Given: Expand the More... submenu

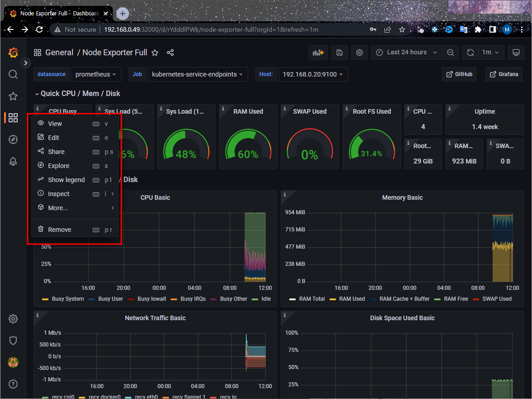Looking at the screenshot, I should coord(75,208).
